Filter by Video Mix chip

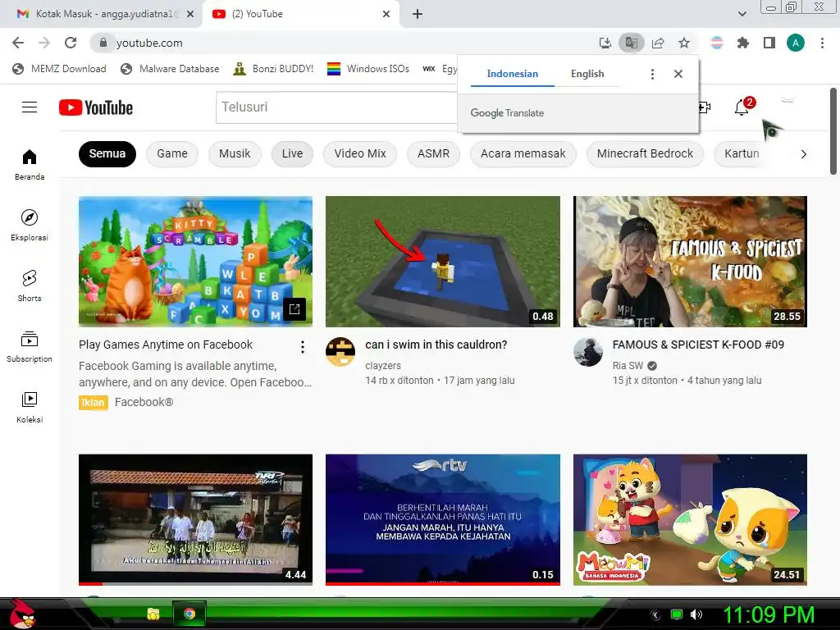[x=360, y=153]
